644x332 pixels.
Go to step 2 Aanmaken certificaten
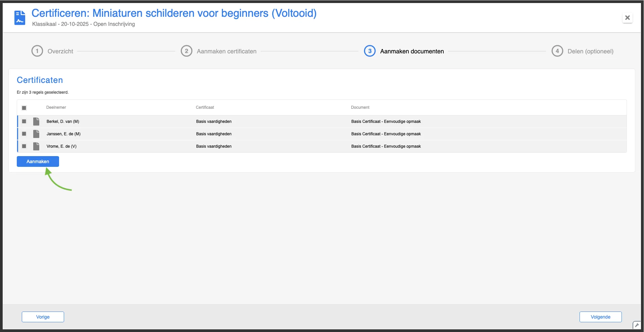[218, 51]
